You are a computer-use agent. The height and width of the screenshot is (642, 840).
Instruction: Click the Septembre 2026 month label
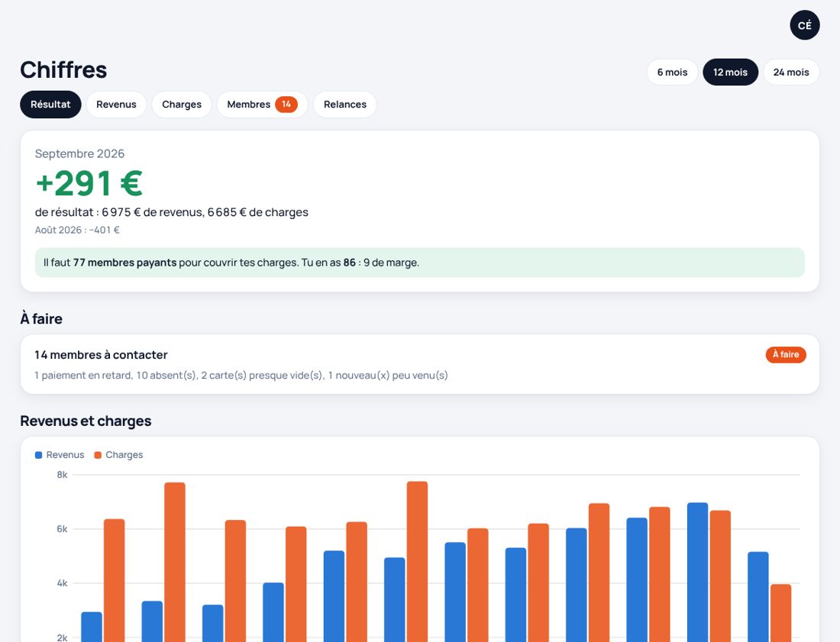pyautogui.click(x=80, y=153)
